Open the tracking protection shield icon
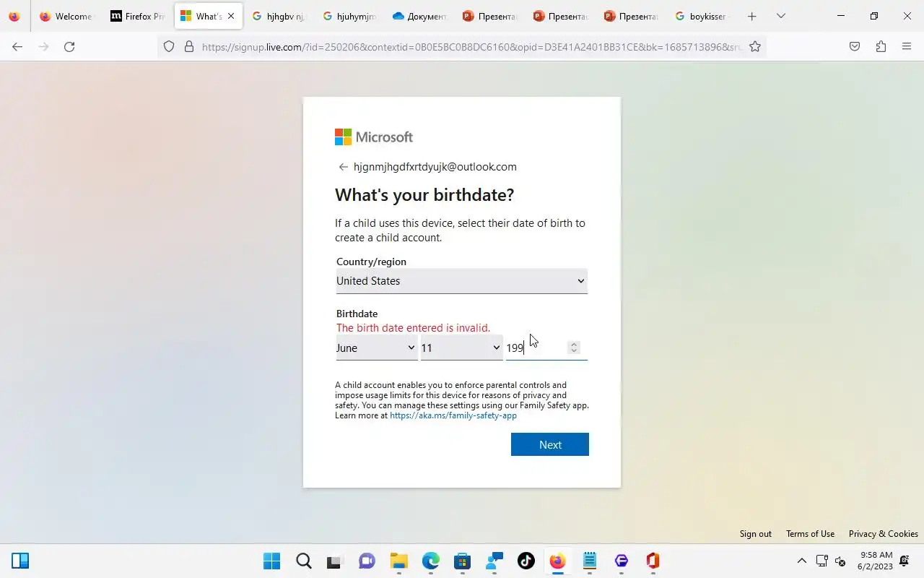The width and height of the screenshot is (924, 578). 169,46
